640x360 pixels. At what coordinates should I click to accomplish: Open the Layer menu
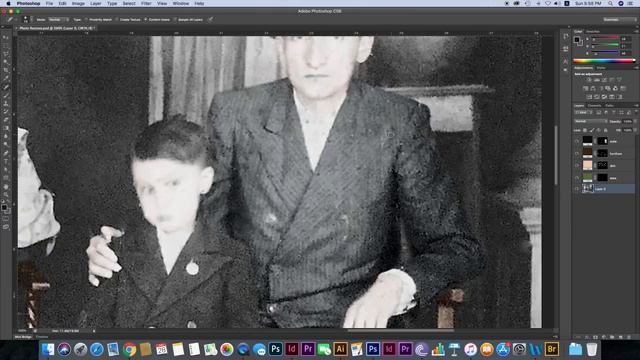(x=96, y=3)
